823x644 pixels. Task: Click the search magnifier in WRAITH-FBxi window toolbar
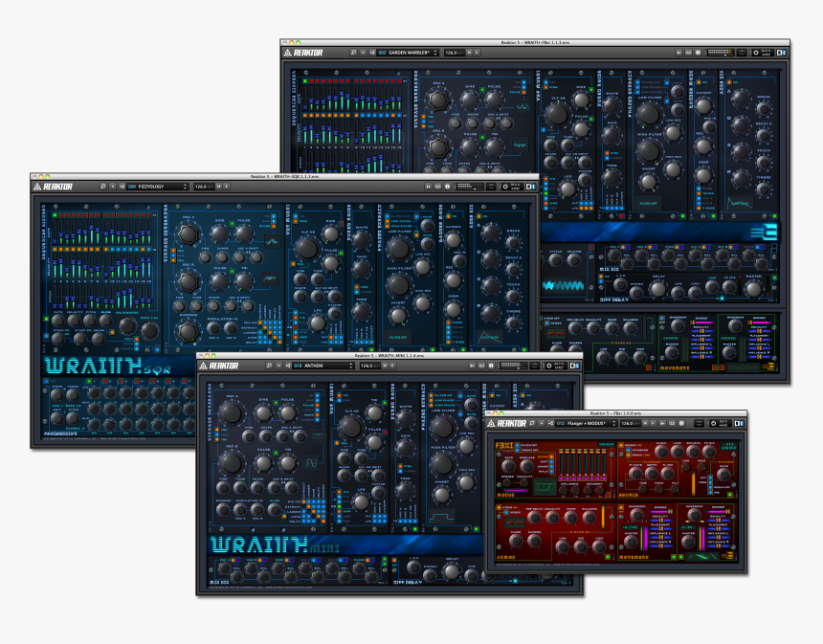click(x=353, y=53)
